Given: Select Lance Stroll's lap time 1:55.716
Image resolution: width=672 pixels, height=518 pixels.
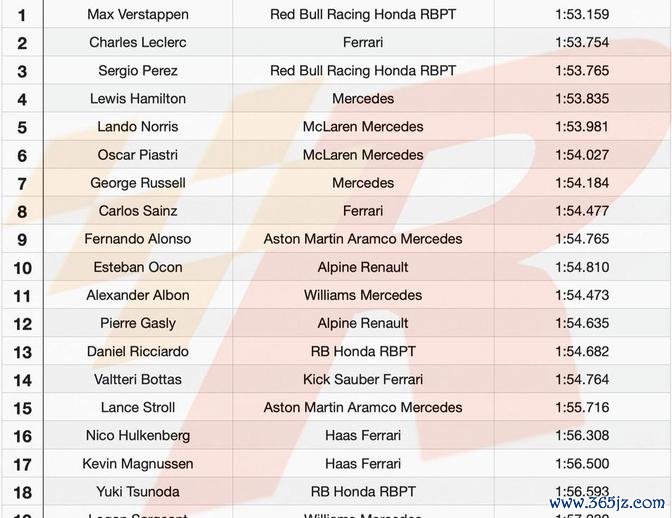Looking at the screenshot, I should (x=583, y=407).
